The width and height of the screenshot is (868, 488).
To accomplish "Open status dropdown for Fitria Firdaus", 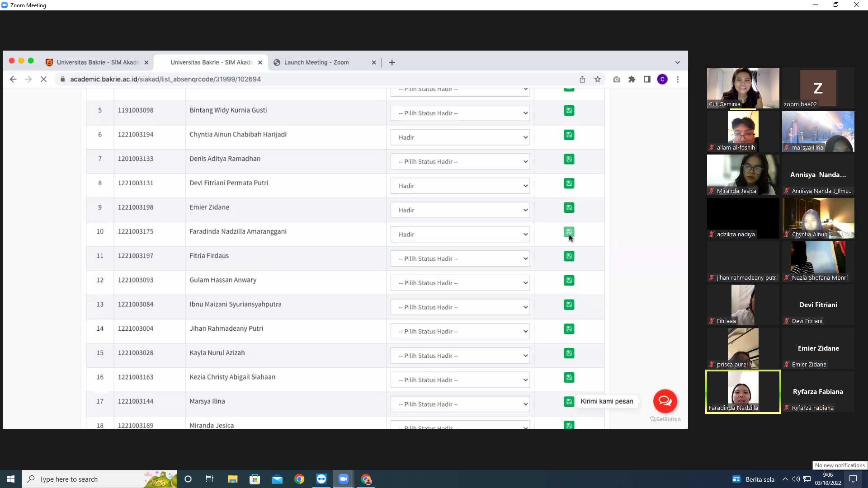I will (x=460, y=258).
